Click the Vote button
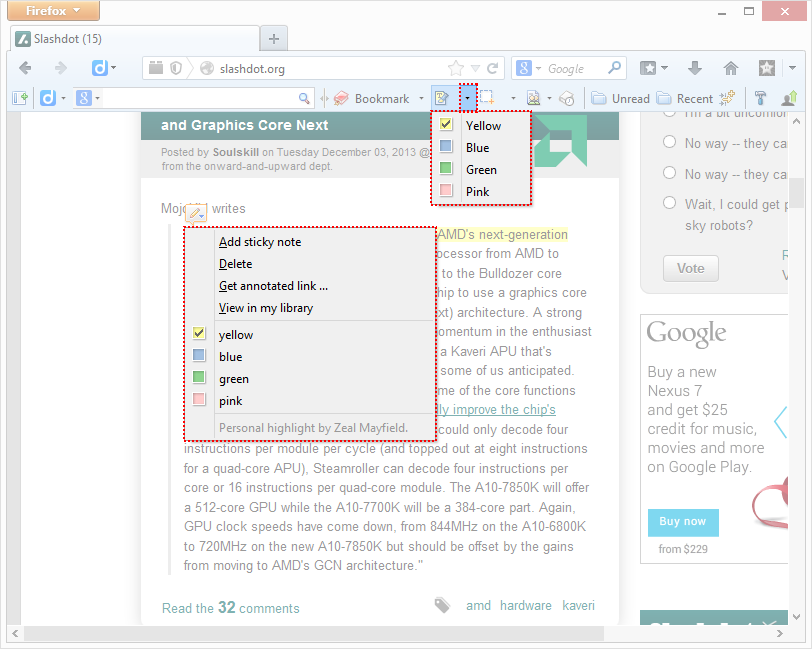 pyautogui.click(x=691, y=268)
